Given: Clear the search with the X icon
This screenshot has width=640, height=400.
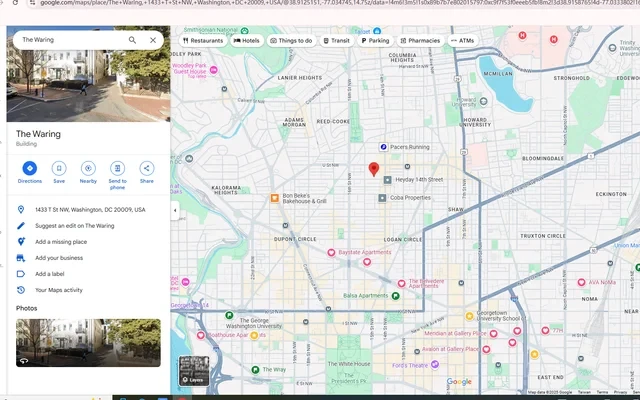Looking at the screenshot, I should tap(153, 40).
